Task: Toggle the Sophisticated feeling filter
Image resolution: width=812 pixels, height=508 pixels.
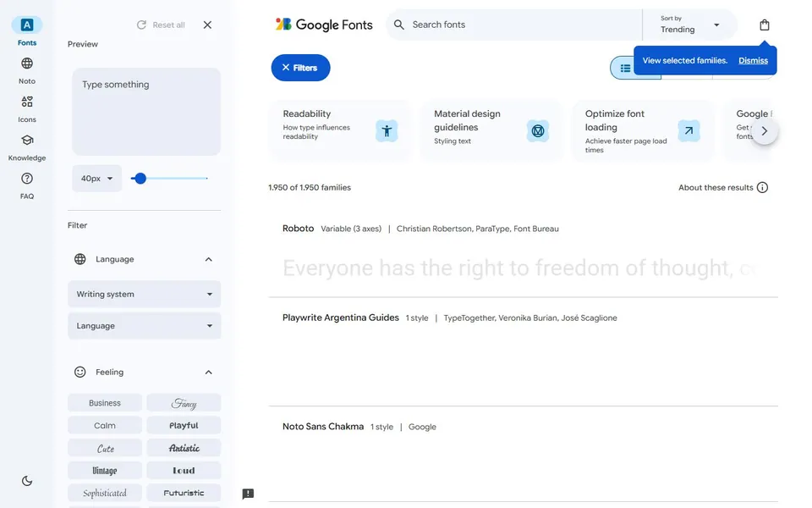Action: tap(105, 493)
